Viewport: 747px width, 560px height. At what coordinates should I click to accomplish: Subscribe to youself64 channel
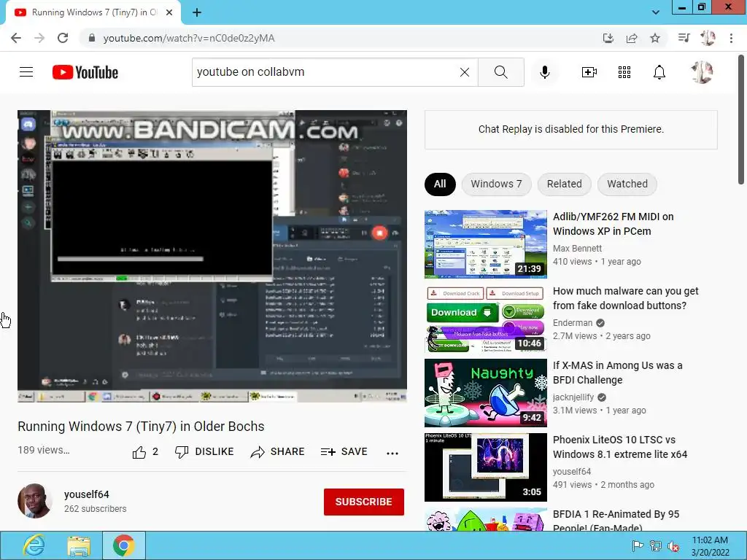364,502
